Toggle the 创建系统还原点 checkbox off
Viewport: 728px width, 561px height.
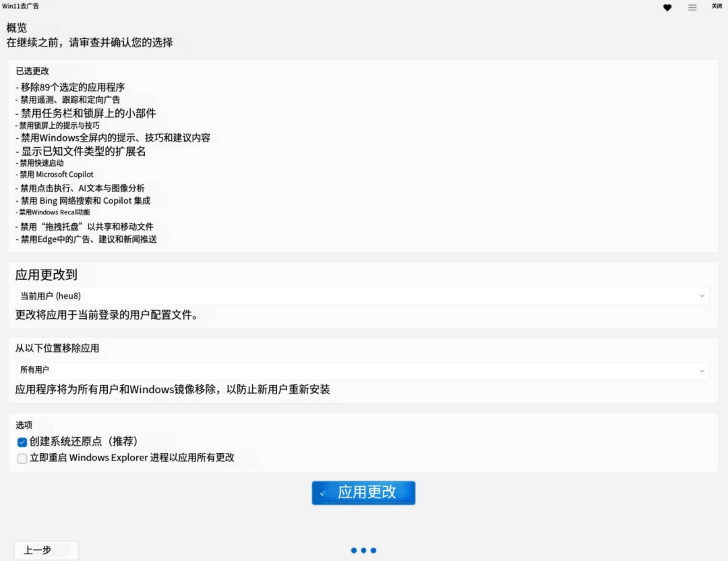pyautogui.click(x=21, y=442)
